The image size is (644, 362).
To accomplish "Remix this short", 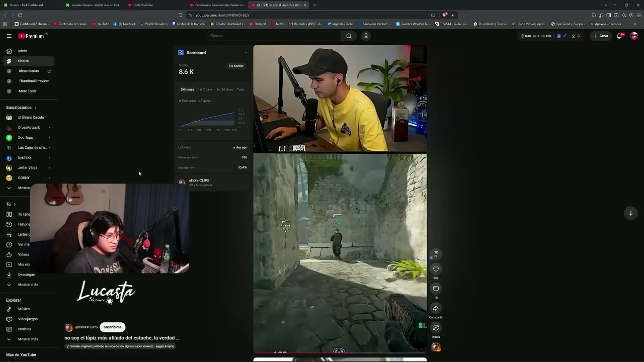I will click(436, 328).
